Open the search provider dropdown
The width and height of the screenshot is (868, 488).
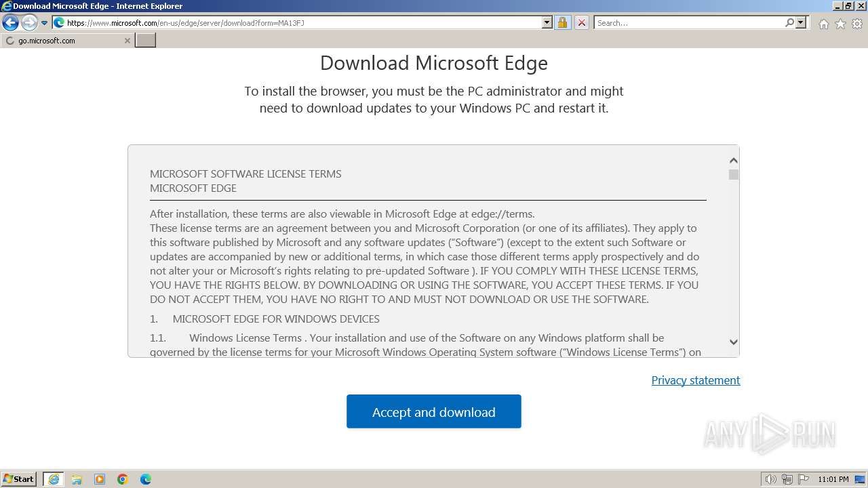pos(801,22)
